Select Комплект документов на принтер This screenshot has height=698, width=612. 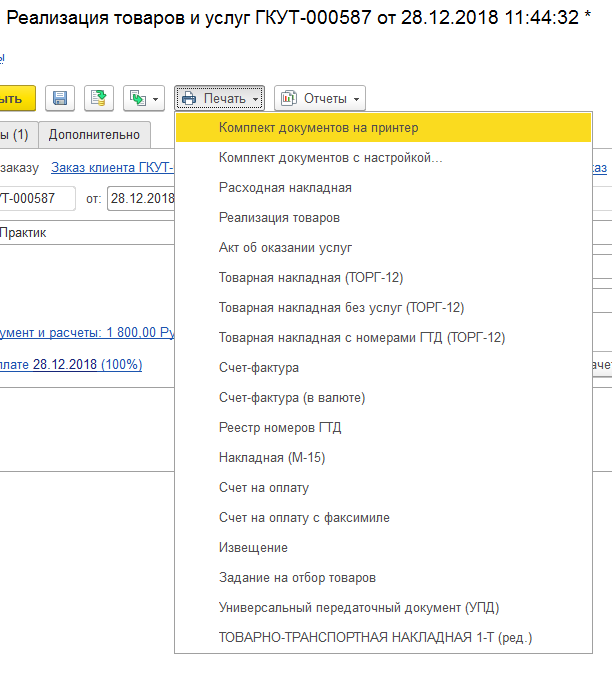pos(383,128)
